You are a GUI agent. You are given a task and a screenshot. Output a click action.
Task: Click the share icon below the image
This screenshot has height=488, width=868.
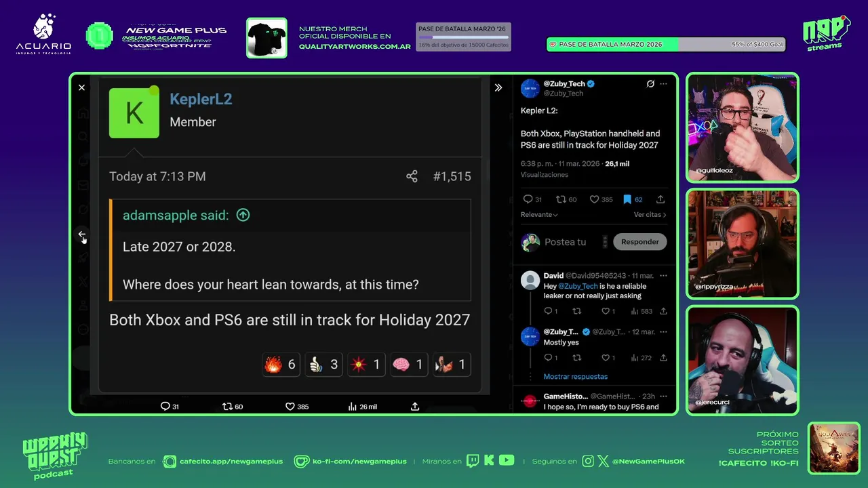tap(415, 407)
